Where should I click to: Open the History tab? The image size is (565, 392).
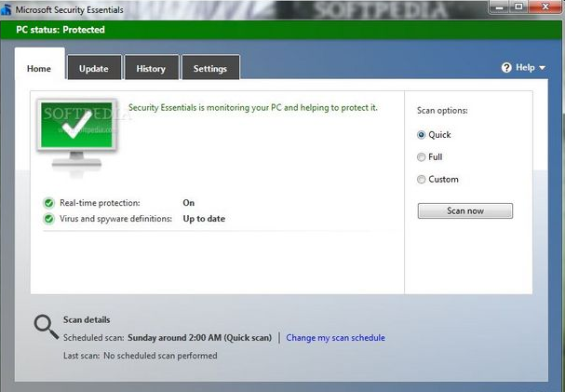click(x=152, y=67)
